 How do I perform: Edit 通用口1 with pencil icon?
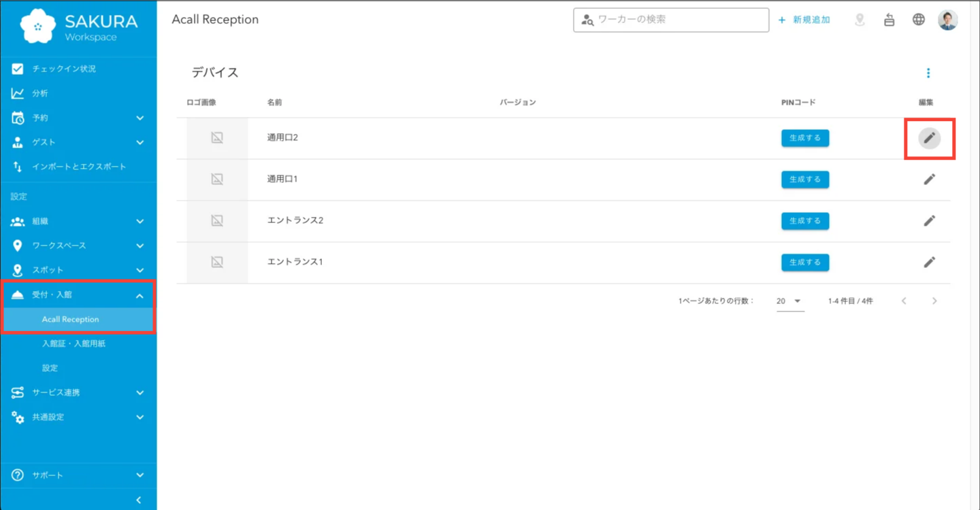click(930, 180)
